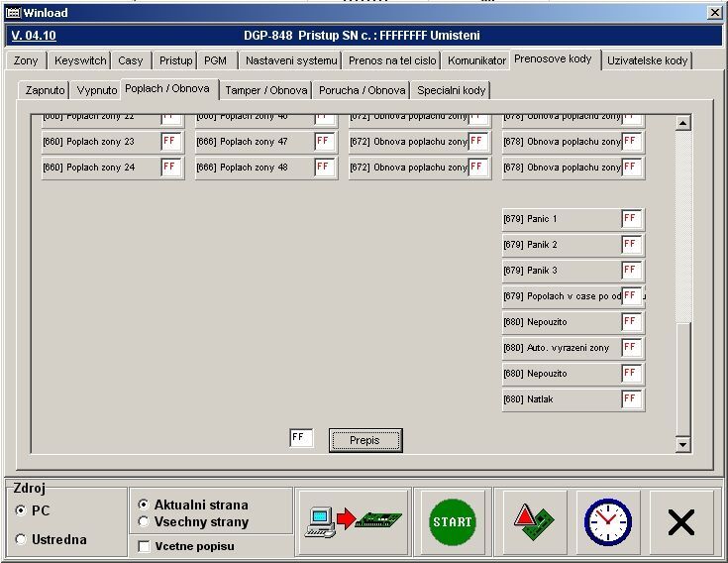Click the scrollbar down arrow
This screenshot has width=728, height=563.
coord(681,445)
